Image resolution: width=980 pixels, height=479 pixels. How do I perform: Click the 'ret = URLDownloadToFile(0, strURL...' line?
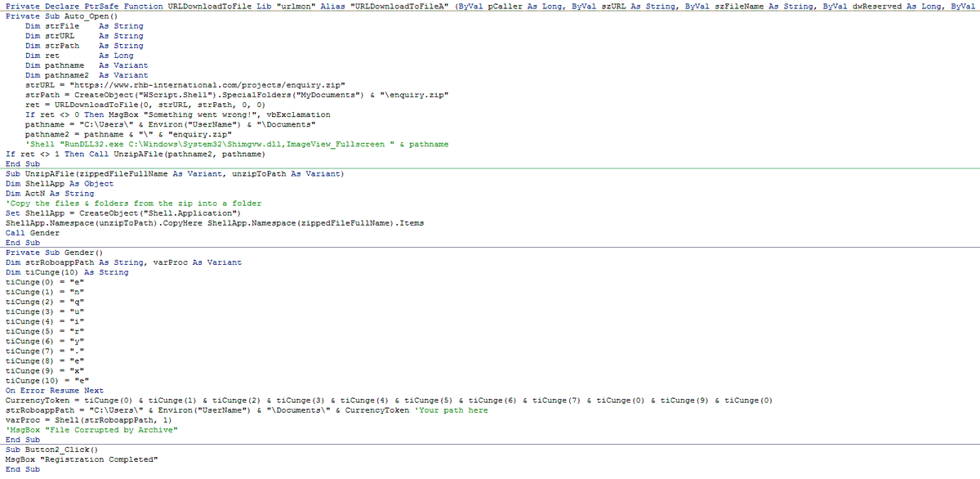pos(145,105)
